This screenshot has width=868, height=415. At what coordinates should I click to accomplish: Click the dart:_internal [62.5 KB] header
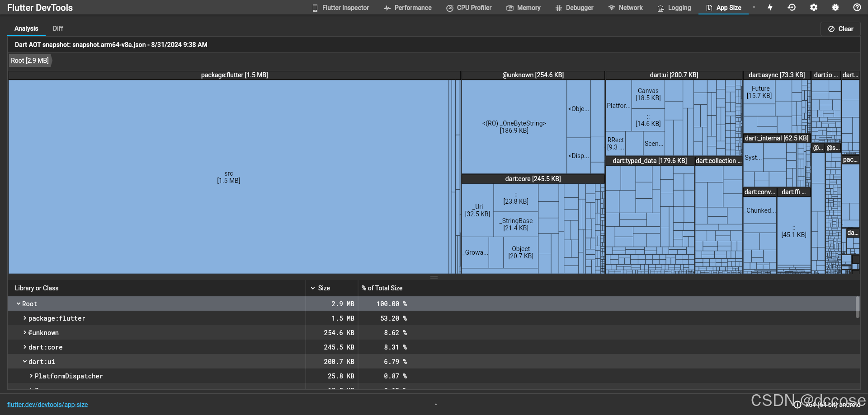(777, 138)
